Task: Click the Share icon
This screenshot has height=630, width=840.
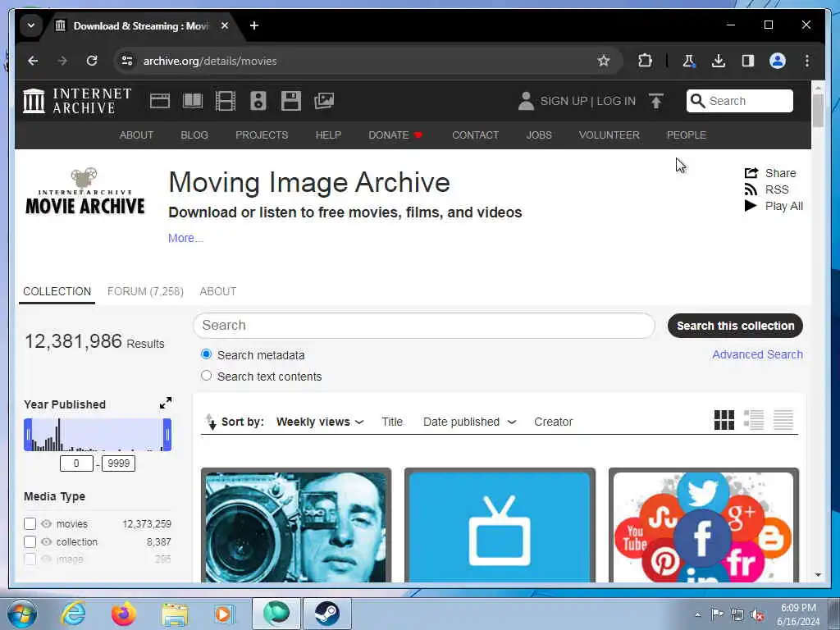Action: (x=751, y=172)
